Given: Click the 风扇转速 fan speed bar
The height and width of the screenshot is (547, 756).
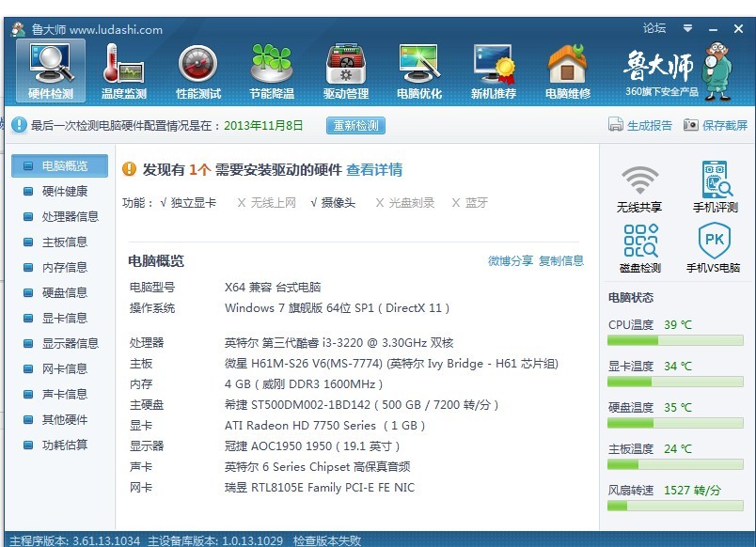Looking at the screenshot, I should [x=675, y=506].
